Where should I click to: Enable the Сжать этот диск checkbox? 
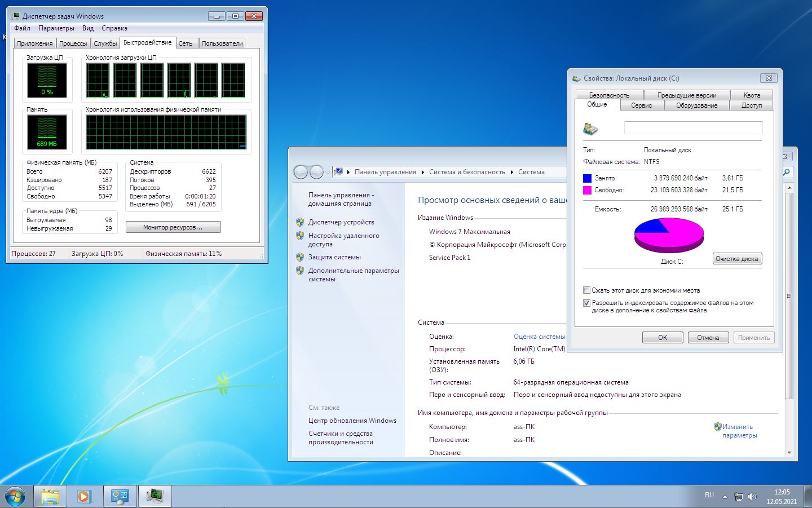coord(586,290)
